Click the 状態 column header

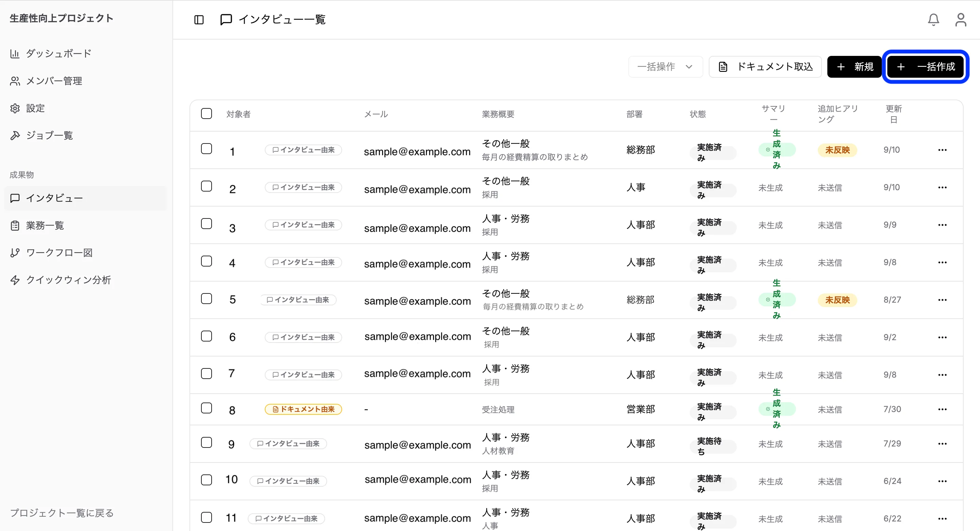698,114
